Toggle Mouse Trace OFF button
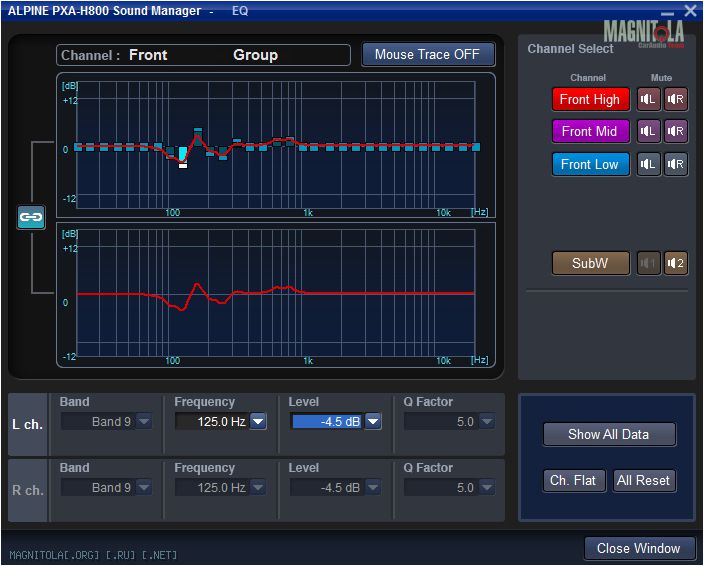704x566 pixels. click(x=427, y=54)
